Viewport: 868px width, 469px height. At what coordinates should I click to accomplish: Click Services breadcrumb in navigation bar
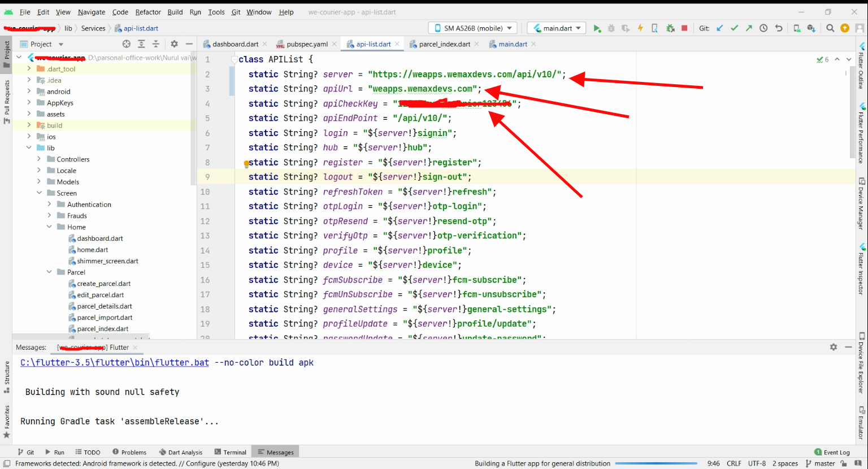tap(93, 28)
